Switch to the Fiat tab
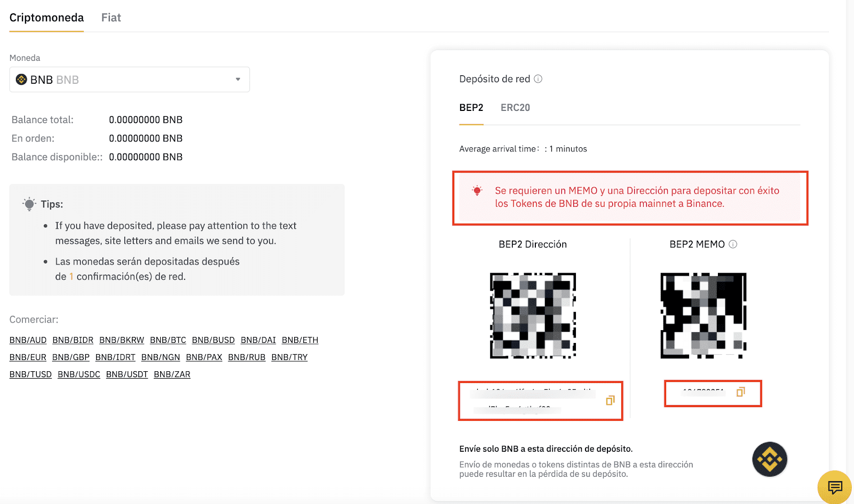The height and width of the screenshot is (504, 854). pyautogui.click(x=111, y=18)
